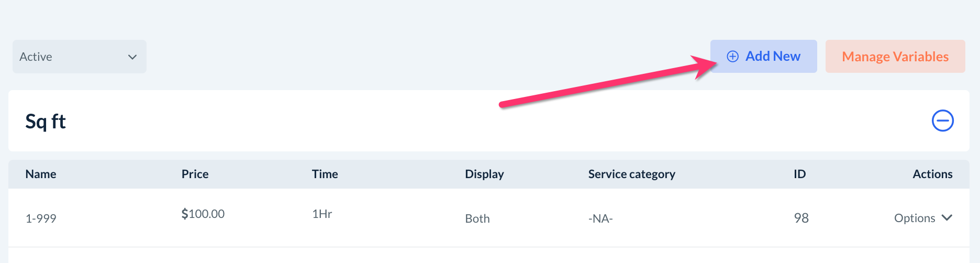The width and height of the screenshot is (980, 263).
Task: Click the ID value 98
Action: (x=801, y=218)
